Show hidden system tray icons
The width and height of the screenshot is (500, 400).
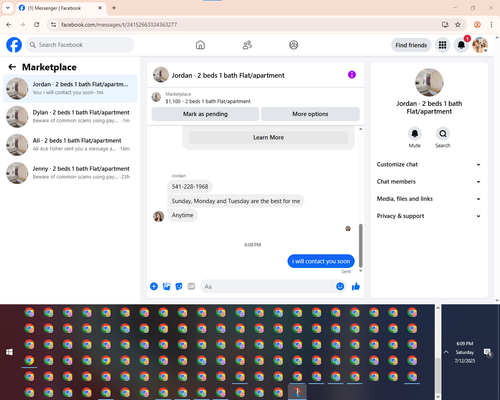pyautogui.click(x=446, y=352)
